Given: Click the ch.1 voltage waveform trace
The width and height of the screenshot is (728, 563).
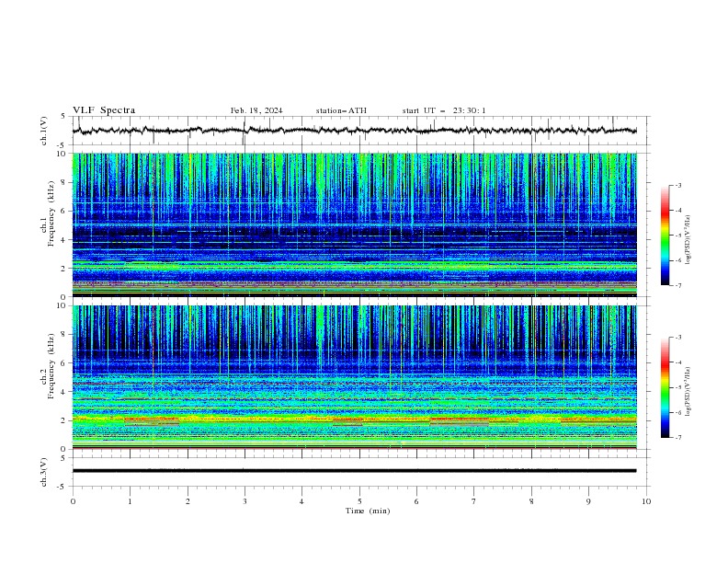Looking at the screenshot, I should coord(354,131).
